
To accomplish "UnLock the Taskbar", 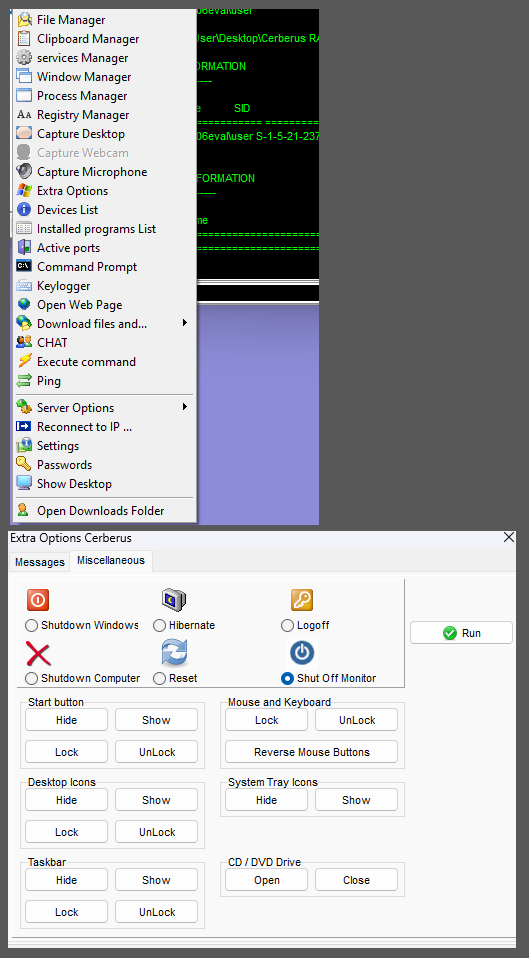I will tap(156, 912).
